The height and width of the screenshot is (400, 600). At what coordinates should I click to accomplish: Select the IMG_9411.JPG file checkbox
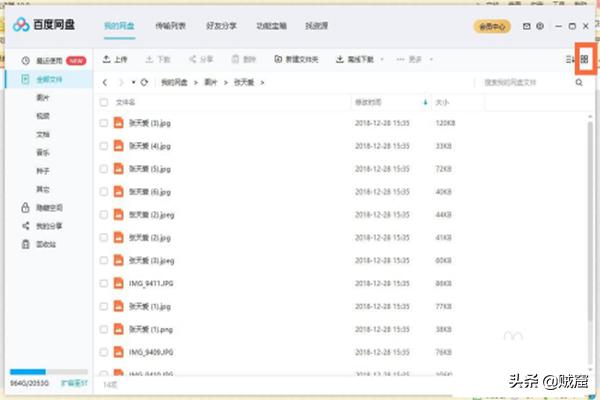coord(104,284)
